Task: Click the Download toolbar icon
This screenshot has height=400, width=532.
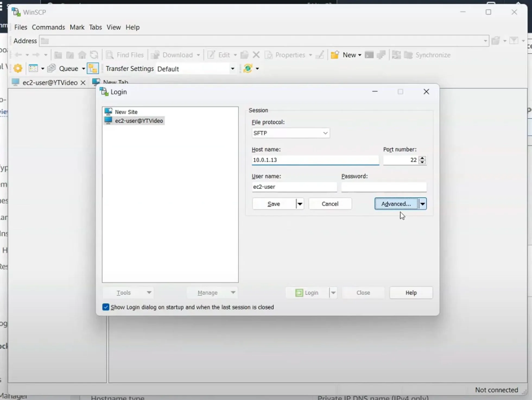Action: (175, 55)
